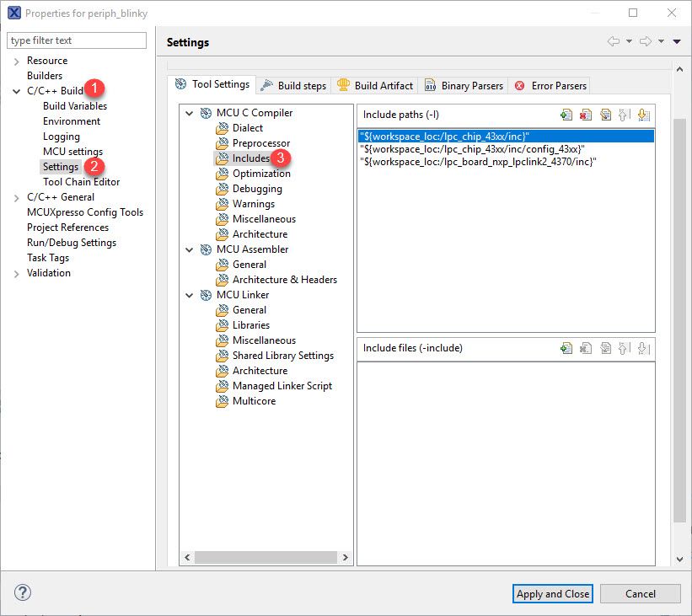Select Architecture under MCU C Compiler
Viewport: 692px width, 616px height.
(x=260, y=234)
